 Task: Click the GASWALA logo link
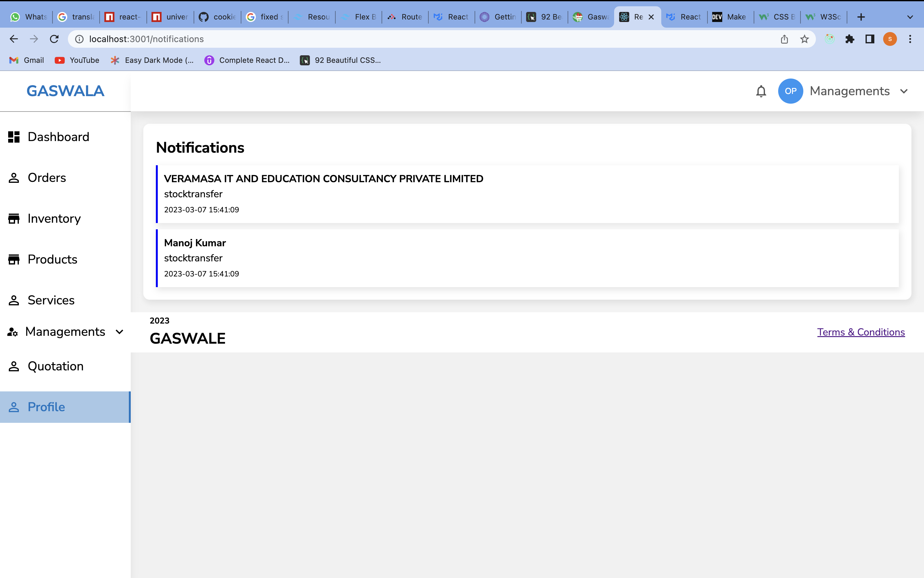click(x=65, y=91)
